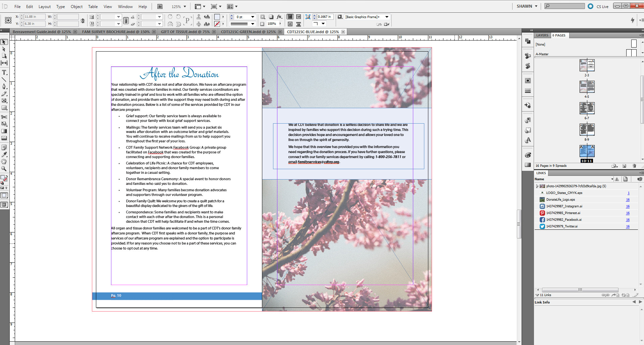
Task: Open the SHAWN workspace switcher dropdown
Action: coord(527,6)
